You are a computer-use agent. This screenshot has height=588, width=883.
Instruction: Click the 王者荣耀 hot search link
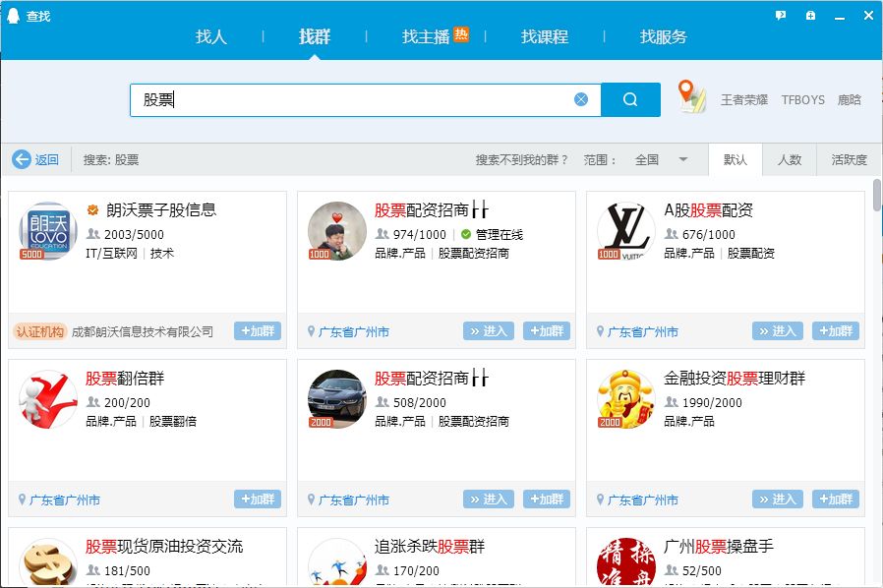click(746, 100)
